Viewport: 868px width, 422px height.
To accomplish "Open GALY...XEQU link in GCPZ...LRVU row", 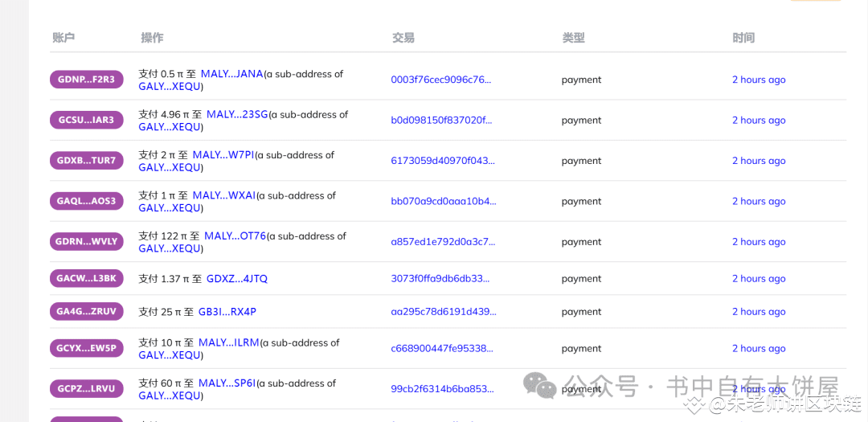I will point(170,395).
